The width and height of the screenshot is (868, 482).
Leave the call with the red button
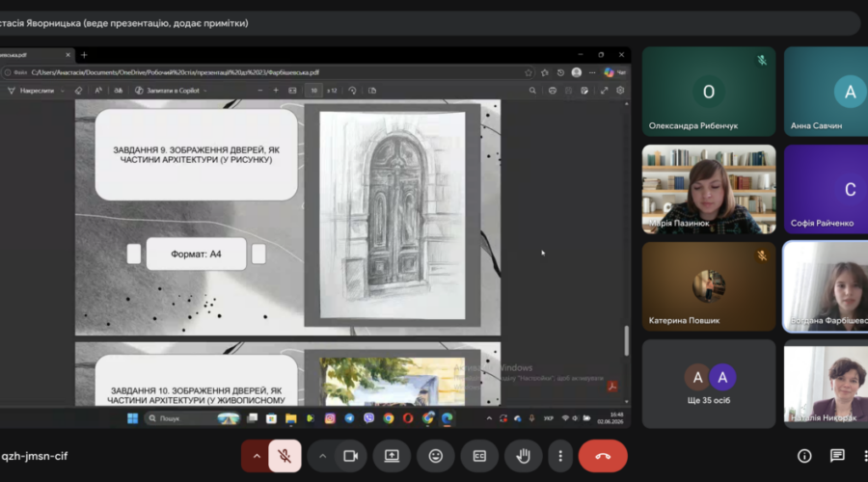[603, 456]
